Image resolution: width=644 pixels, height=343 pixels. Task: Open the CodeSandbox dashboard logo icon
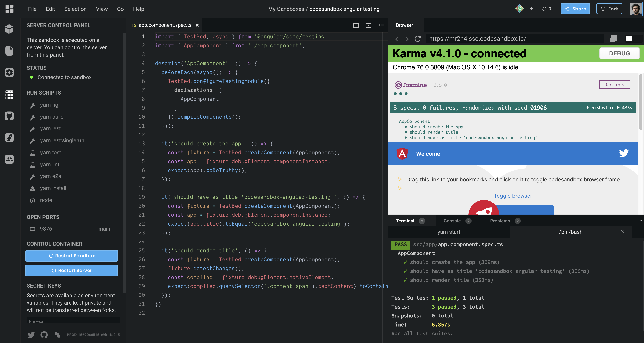click(x=9, y=9)
